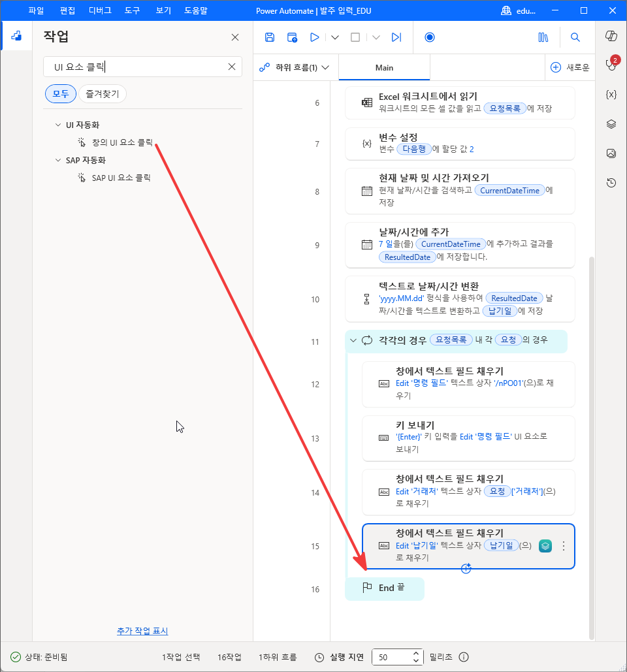Click the add action plus below line 15

coord(466,568)
